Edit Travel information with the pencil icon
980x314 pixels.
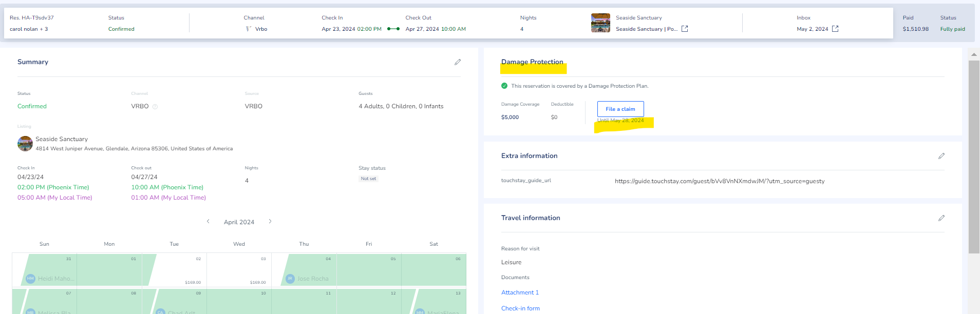[941, 218]
